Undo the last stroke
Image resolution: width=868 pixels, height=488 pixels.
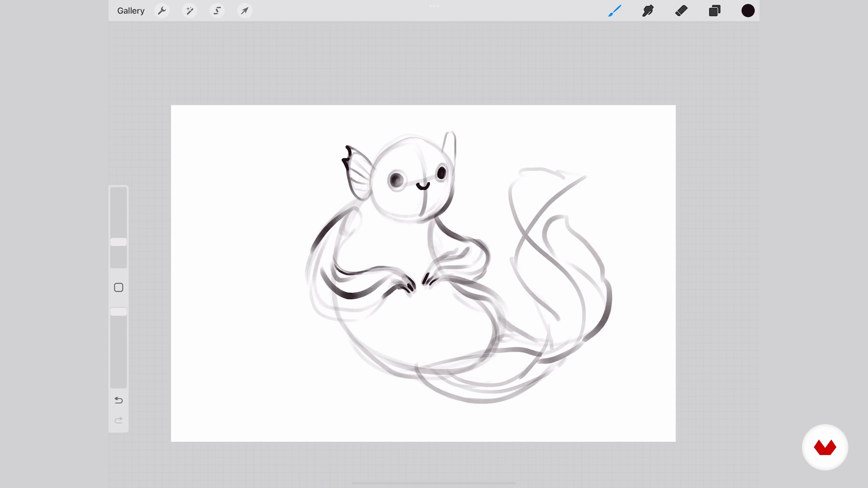click(119, 400)
